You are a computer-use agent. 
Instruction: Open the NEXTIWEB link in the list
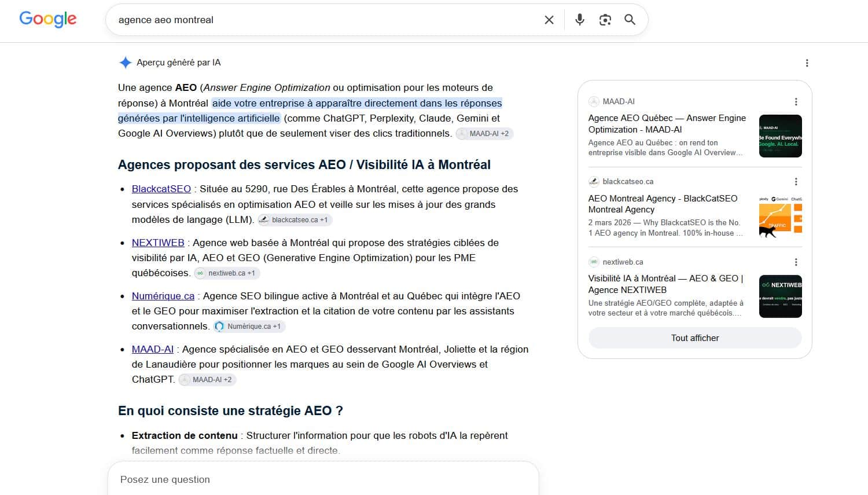click(158, 243)
